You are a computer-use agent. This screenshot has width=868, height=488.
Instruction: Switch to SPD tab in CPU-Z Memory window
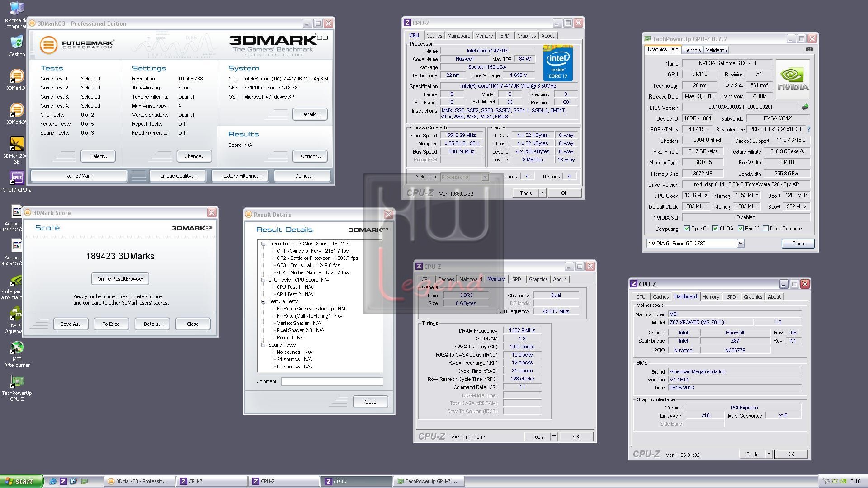click(516, 279)
